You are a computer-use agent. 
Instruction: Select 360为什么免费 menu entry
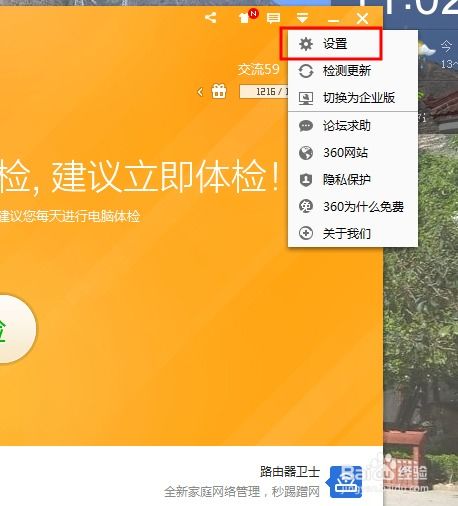point(353,207)
